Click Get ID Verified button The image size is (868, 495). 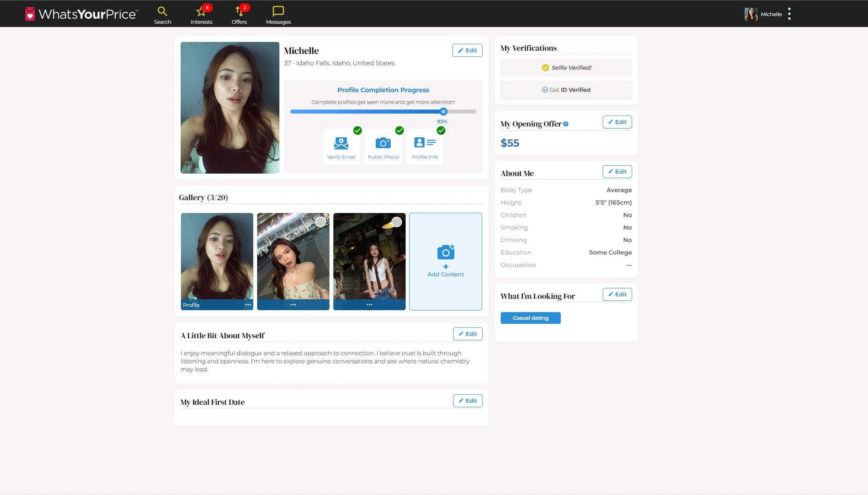(x=566, y=90)
